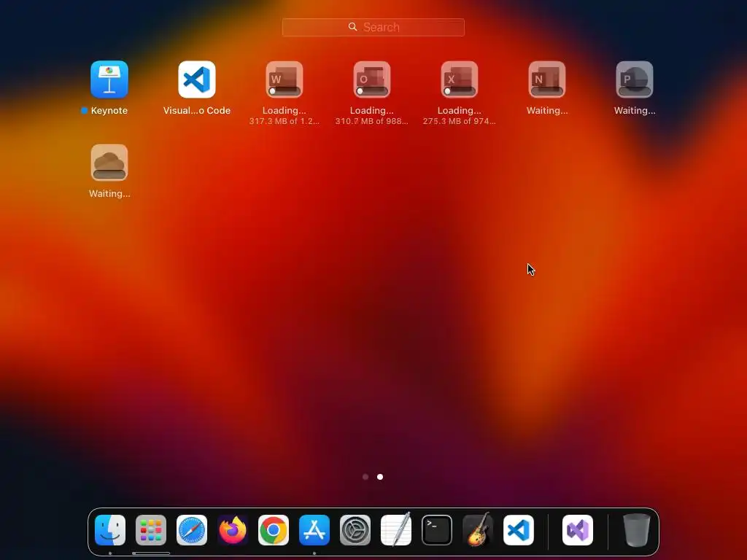
Task: Click the loading Outlook app icon
Action: 372,79
